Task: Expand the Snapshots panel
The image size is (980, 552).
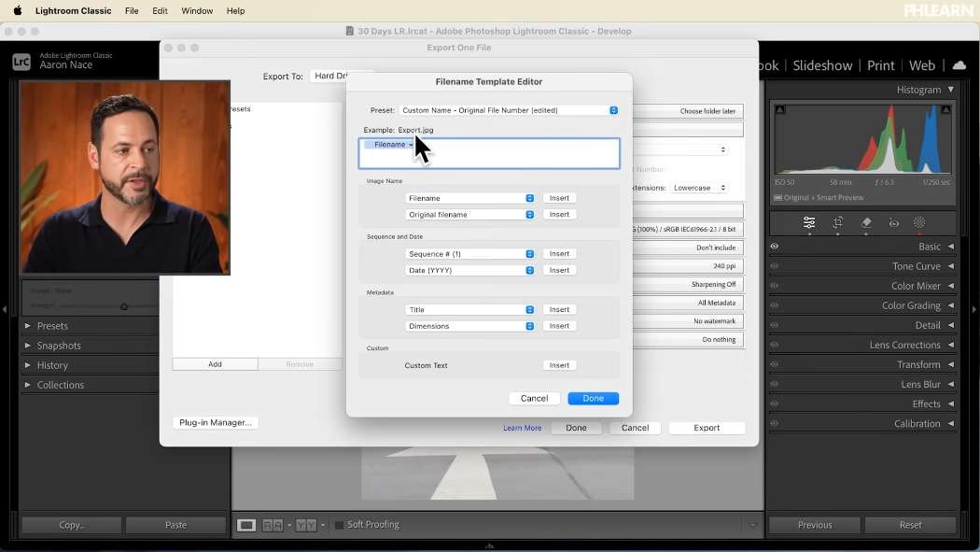Action: 27,345
